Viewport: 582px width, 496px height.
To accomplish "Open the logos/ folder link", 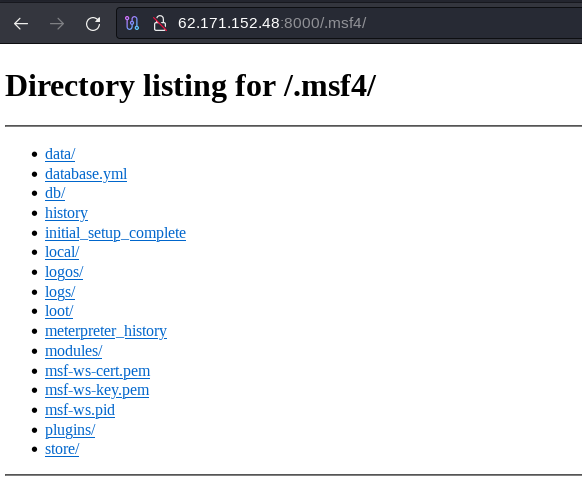I will pyautogui.click(x=64, y=272).
